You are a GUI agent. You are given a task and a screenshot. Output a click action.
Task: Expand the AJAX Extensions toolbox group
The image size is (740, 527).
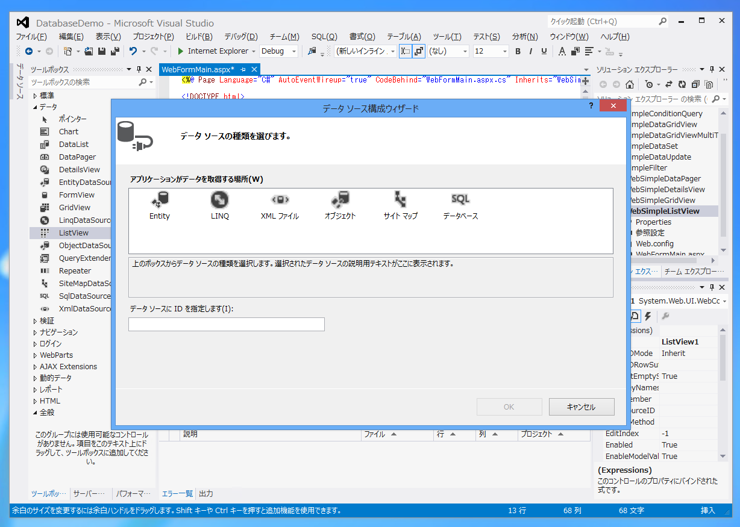[35, 367]
